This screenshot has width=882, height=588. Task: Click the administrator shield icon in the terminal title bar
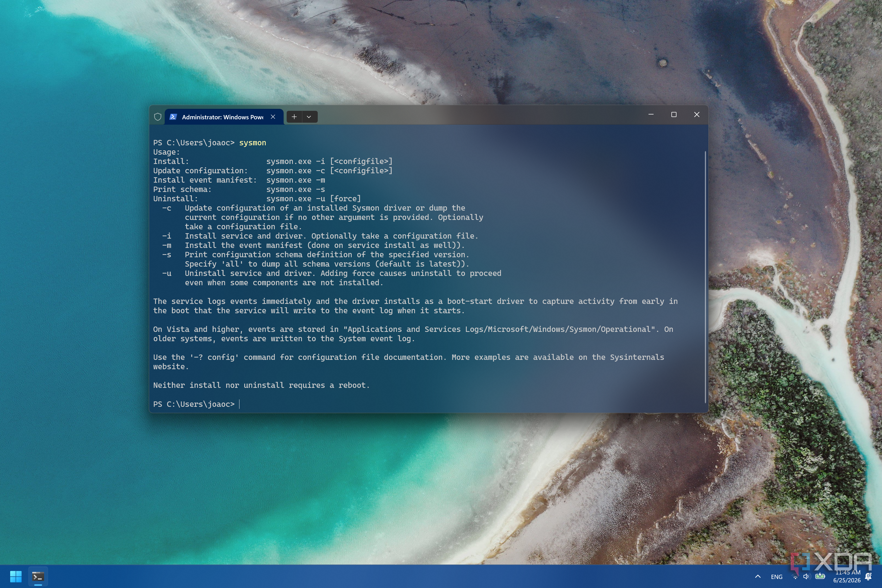pyautogui.click(x=157, y=117)
